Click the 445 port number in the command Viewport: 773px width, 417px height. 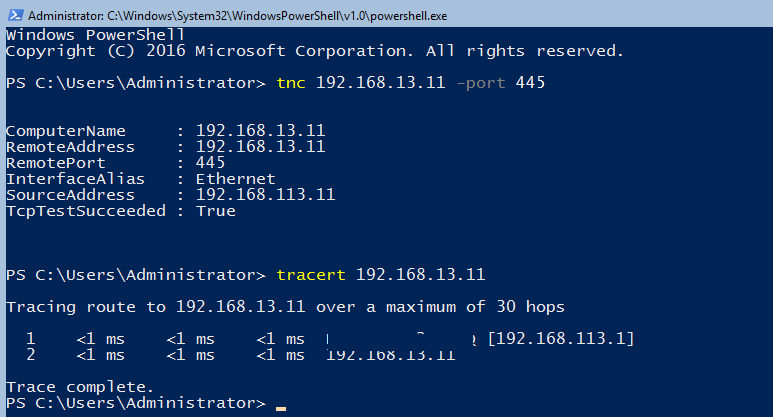530,82
